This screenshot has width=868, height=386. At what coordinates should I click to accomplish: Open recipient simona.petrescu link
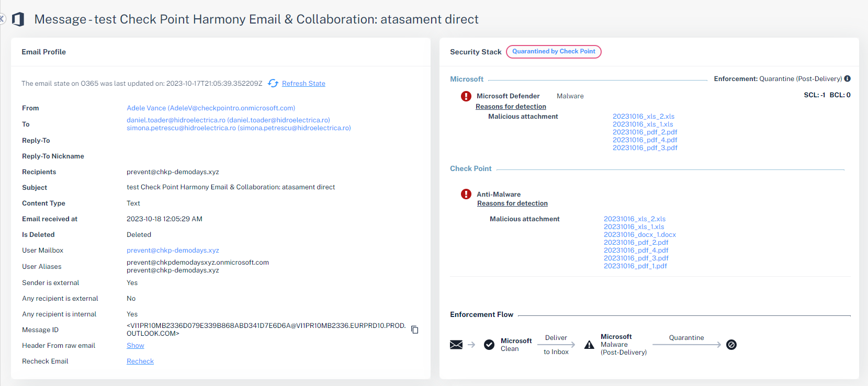[x=239, y=128]
